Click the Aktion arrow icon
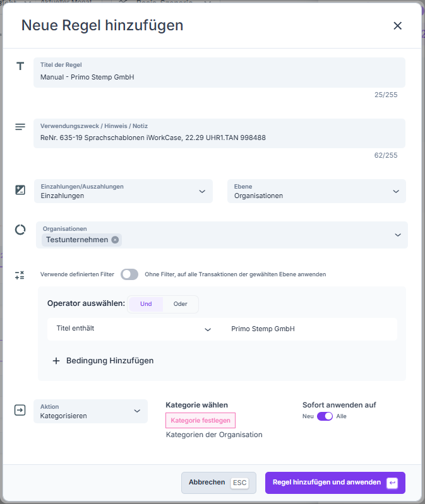 tap(20, 411)
